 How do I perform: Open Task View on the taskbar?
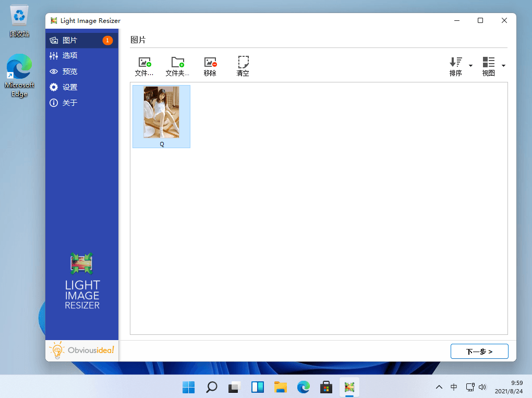click(235, 387)
